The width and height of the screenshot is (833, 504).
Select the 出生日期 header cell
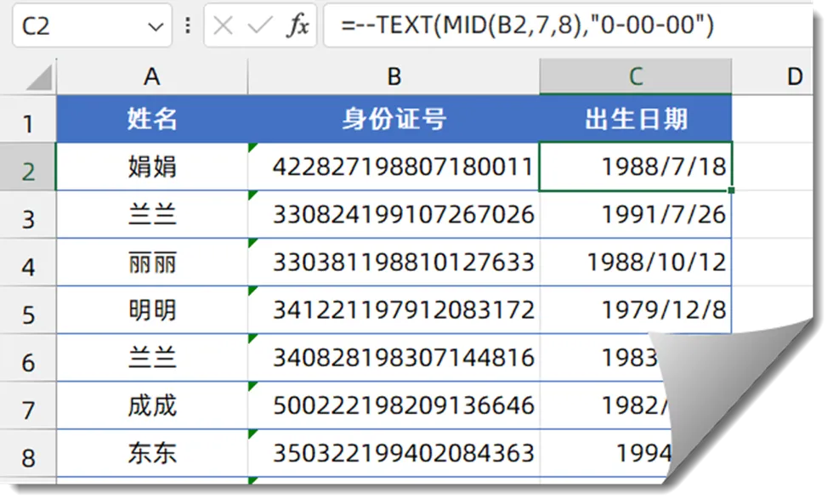point(635,120)
